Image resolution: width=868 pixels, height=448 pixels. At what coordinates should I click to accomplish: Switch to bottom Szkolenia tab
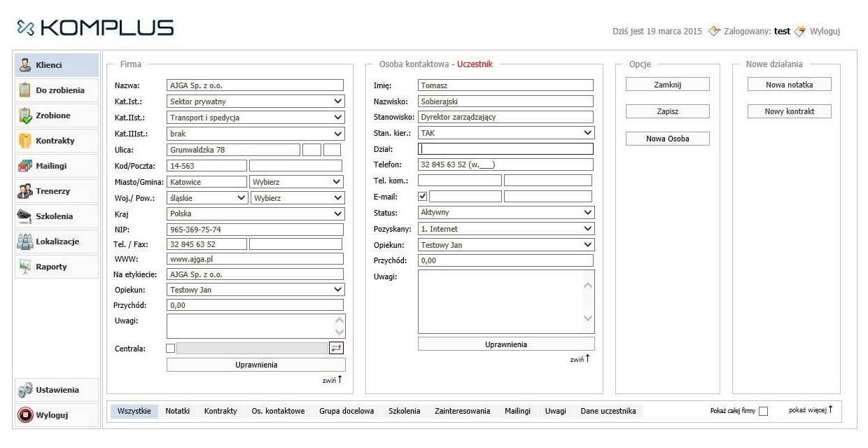pyautogui.click(x=405, y=412)
